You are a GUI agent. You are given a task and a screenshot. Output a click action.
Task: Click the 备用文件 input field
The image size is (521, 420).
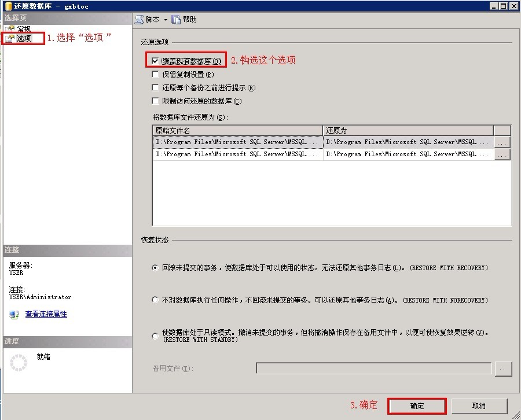click(x=374, y=368)
